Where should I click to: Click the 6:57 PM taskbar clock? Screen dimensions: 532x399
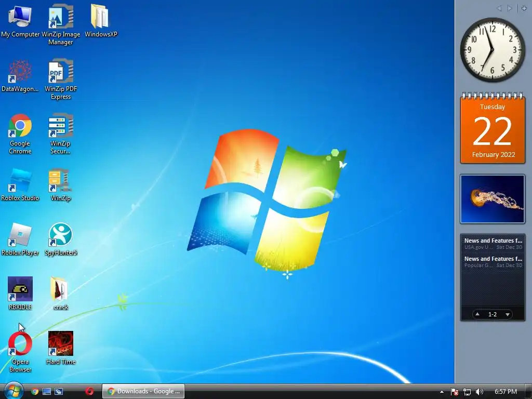point(506,392)
